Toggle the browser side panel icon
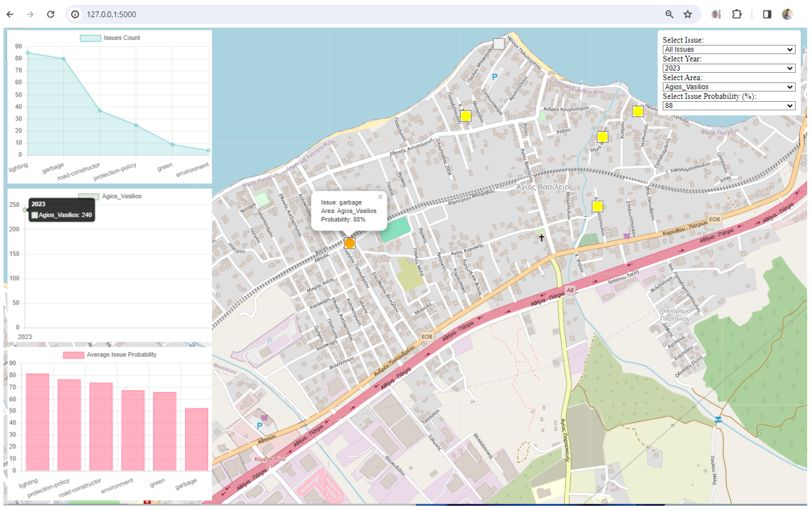 pyautogui.click(x=767, y=14)
